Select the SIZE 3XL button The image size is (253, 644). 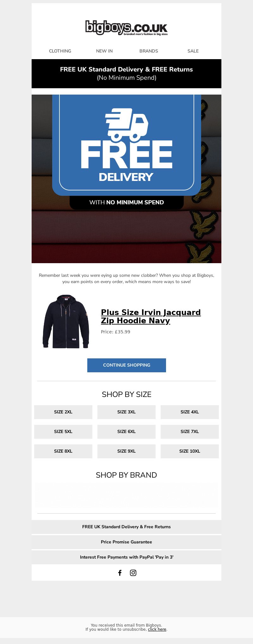126,412
